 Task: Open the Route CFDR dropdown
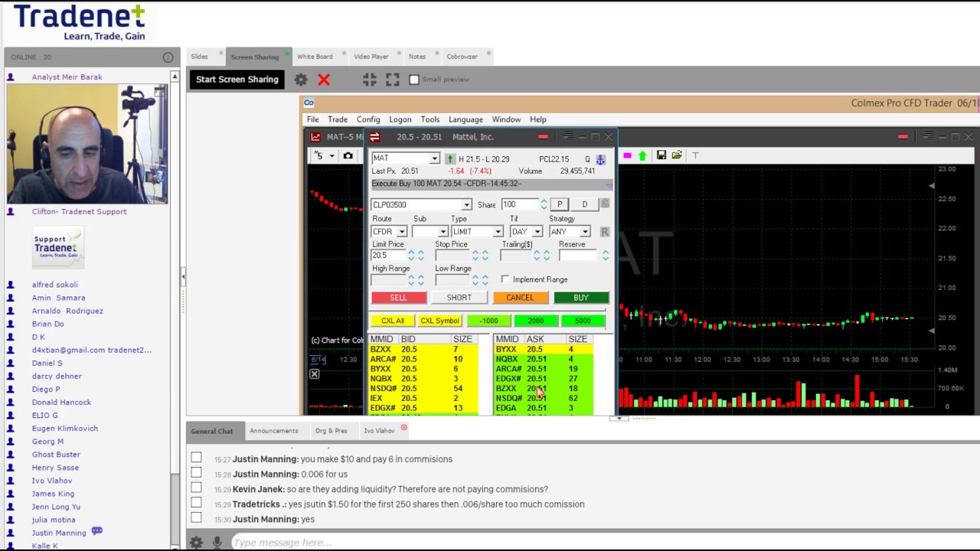[401, 232]
